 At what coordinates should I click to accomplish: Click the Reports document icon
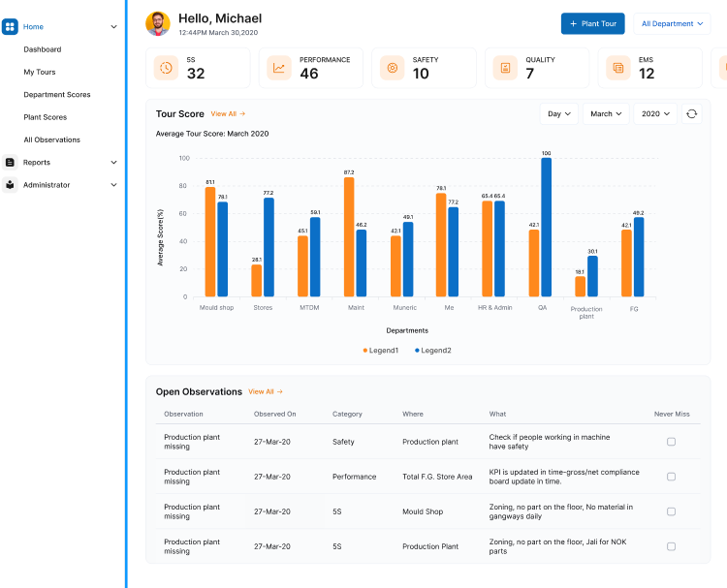click(x=11, y=163)
